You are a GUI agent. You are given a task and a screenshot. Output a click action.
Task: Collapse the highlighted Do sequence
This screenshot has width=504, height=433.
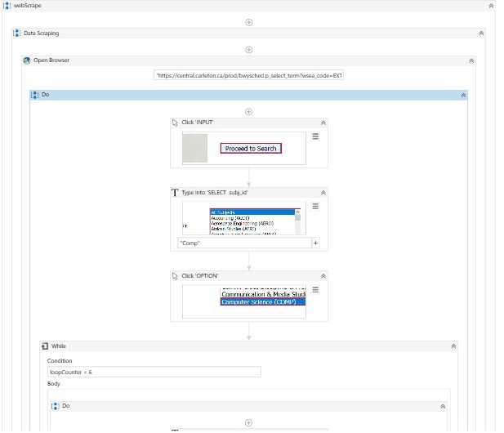463,95
